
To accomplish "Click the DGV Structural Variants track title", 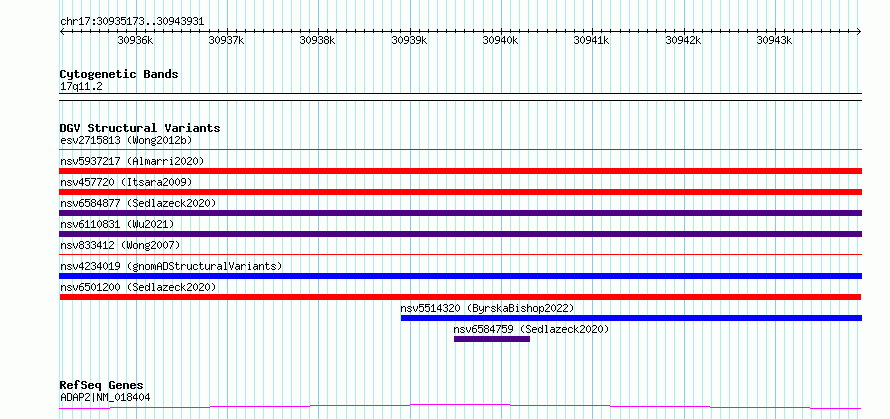I will 140,128.
